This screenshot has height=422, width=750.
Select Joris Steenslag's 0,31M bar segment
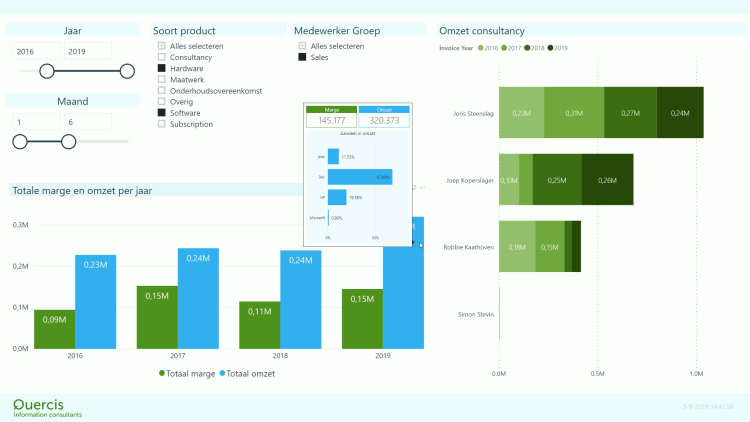tap(574, 113)
